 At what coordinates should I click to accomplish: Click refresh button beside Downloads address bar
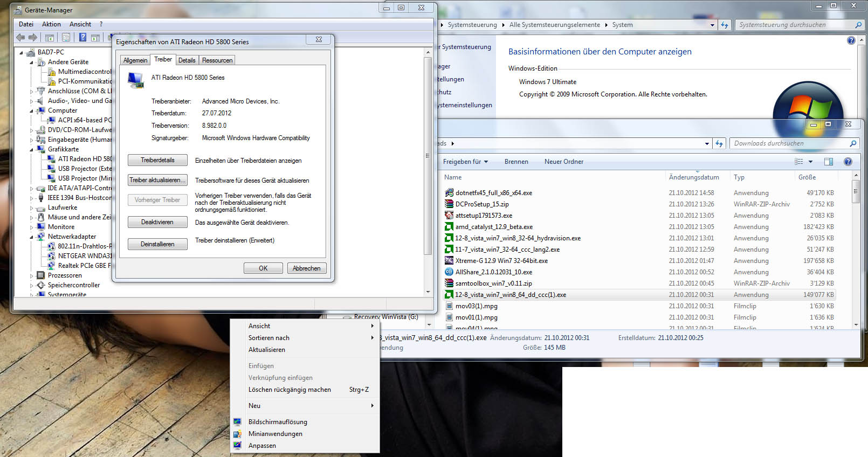pos(719,143)
